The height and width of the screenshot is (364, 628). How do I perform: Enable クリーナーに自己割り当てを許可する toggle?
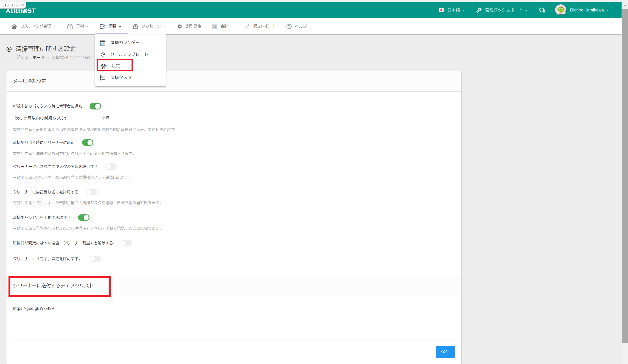91,192
